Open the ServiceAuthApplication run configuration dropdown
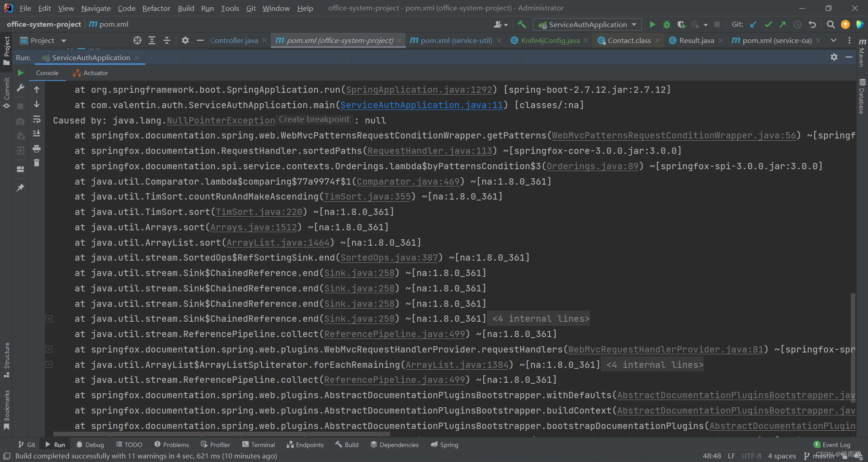 (x=587, y=24)
